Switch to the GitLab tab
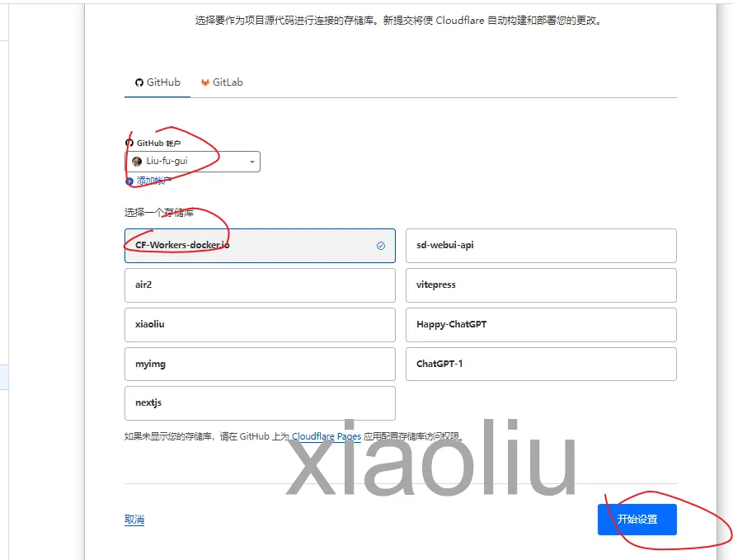Image resolution: width=733 pixels, height=560 pixels. pyautogui.click(x=222, y=82)
